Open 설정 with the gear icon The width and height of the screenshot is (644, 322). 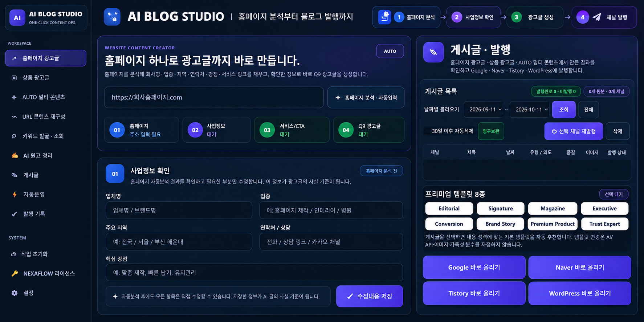coord(15,293)
